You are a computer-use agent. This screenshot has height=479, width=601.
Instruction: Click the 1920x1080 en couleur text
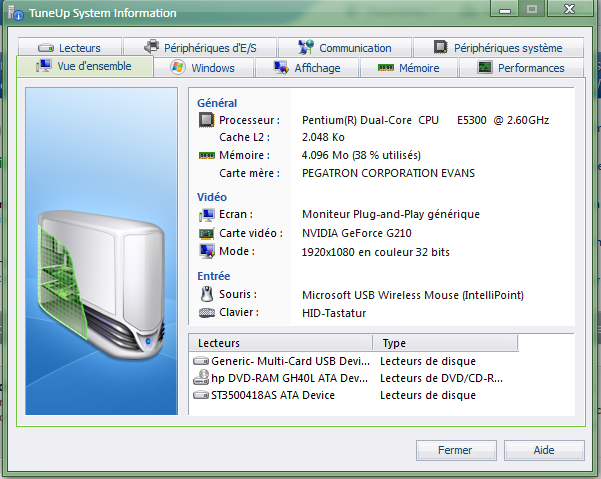375,252
